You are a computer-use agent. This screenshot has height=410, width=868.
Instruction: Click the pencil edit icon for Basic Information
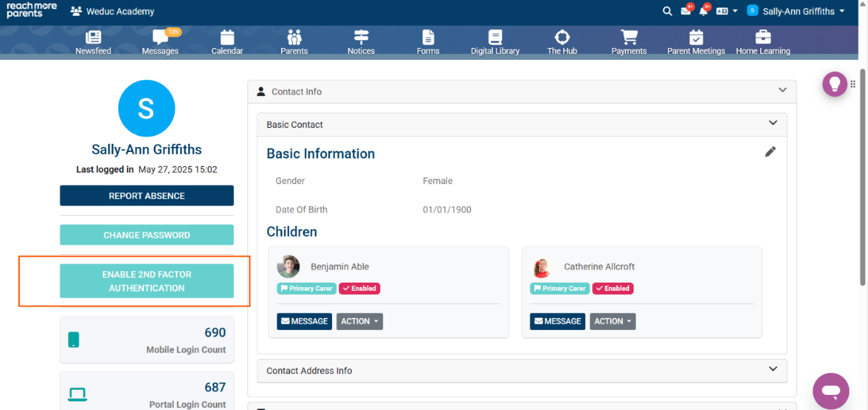[770, 152]
